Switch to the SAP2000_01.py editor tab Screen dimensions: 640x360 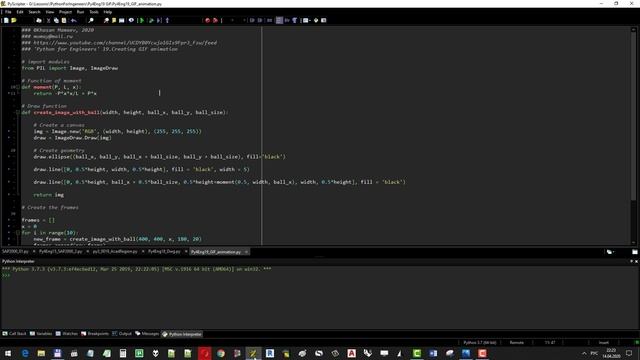pos(15,252)
